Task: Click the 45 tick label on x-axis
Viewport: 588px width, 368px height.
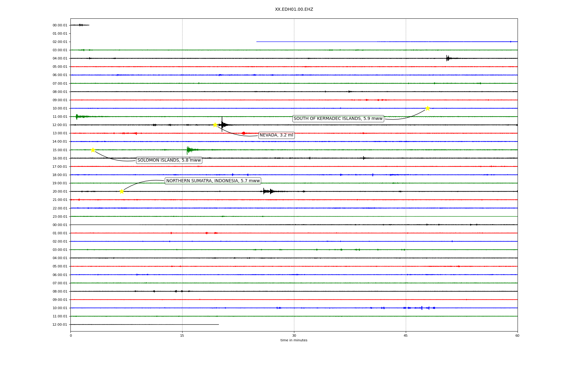Action: point(406,335)
